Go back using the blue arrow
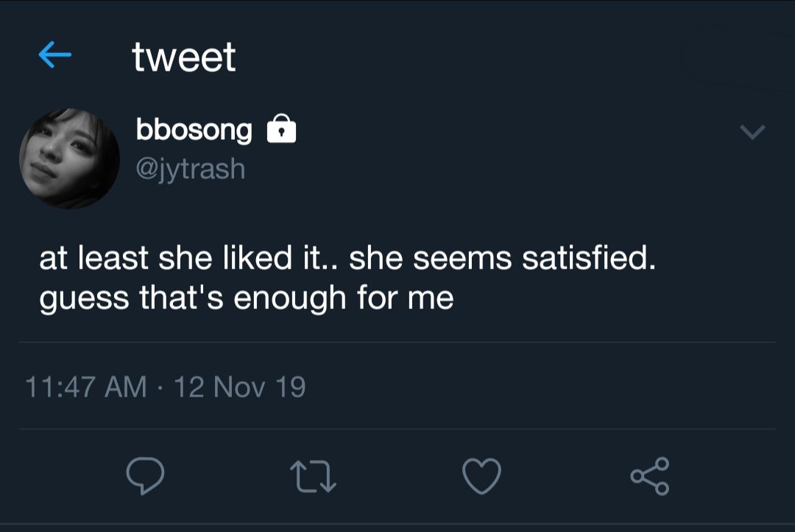The image size is (795, 532). [x=54, y=55]
